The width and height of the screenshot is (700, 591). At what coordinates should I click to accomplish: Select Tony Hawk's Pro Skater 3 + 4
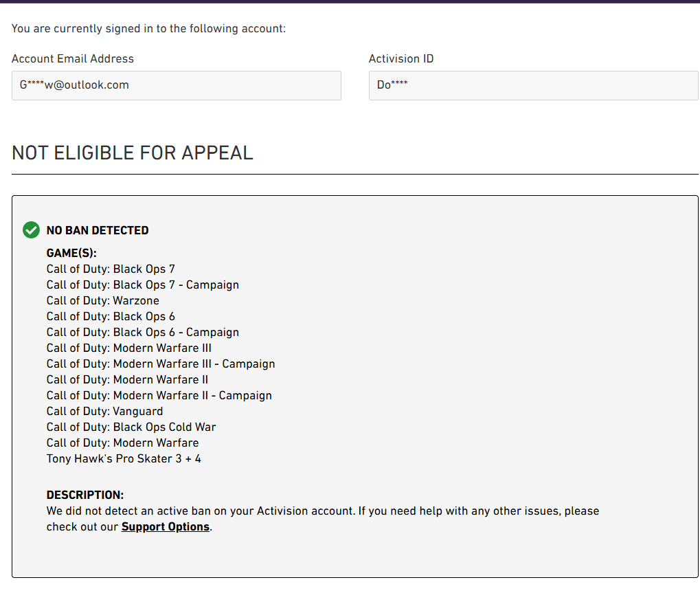point(124,459)
